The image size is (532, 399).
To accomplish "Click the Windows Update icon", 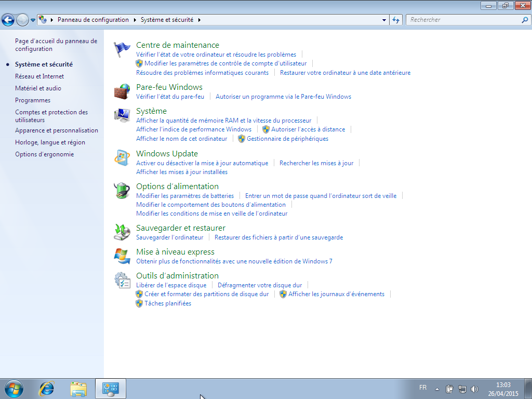I will (x=122, y=158).
